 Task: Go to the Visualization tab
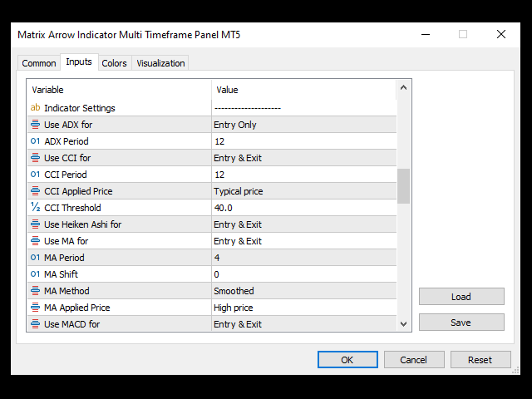pyautogui.click(x=160, y=63)
